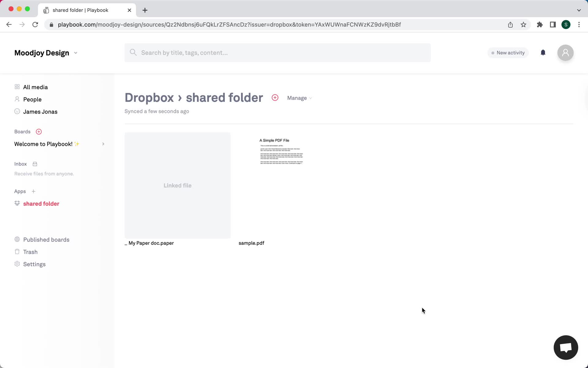Expand the Moodjoy Design workspace dropdown
The width and height of the screenshot is (588, 368).
(x=75, y=52)
